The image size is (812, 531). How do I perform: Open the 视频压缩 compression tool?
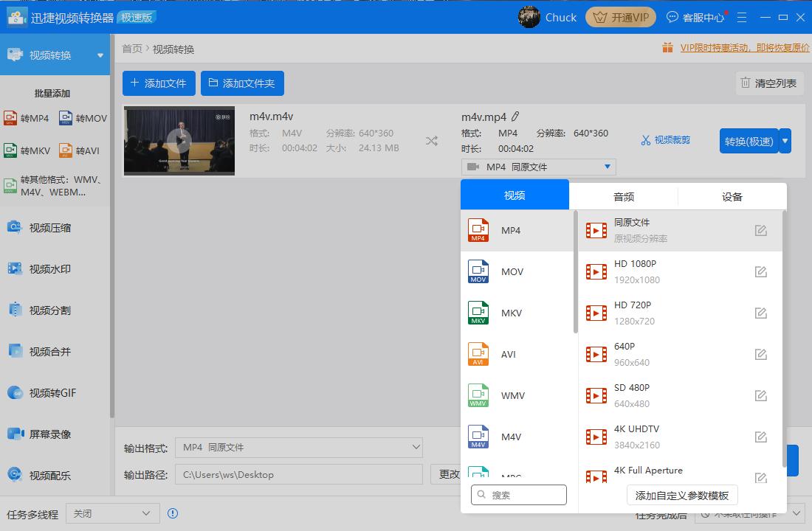click(x=44, y=228)
